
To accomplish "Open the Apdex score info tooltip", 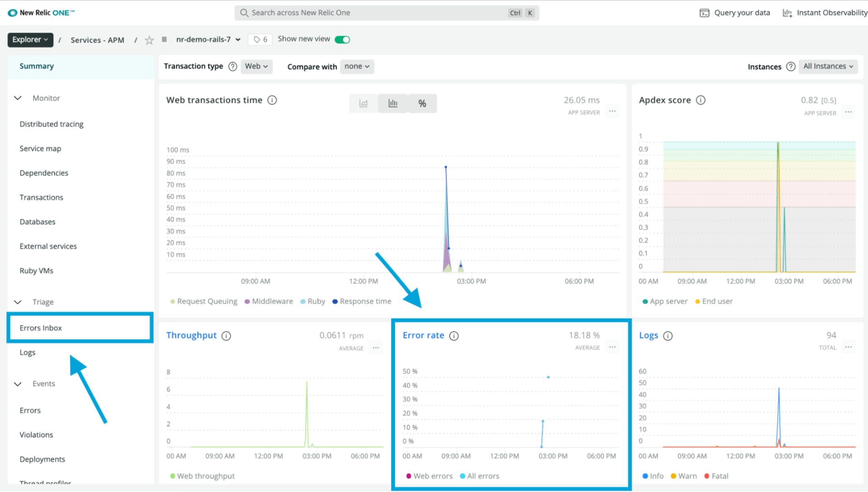I will tap(701, 100).
